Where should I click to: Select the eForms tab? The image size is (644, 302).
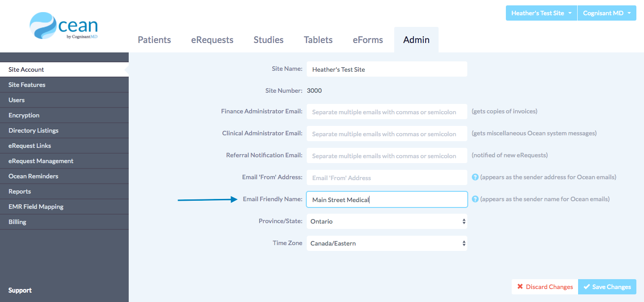368,40
